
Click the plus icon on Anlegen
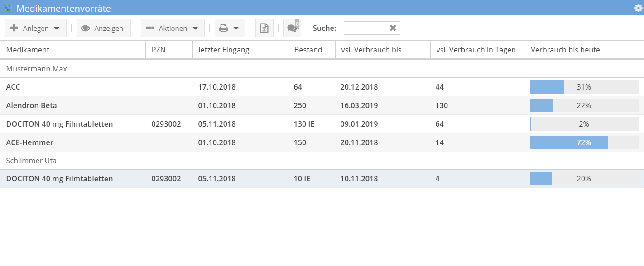tap(14, 28)
